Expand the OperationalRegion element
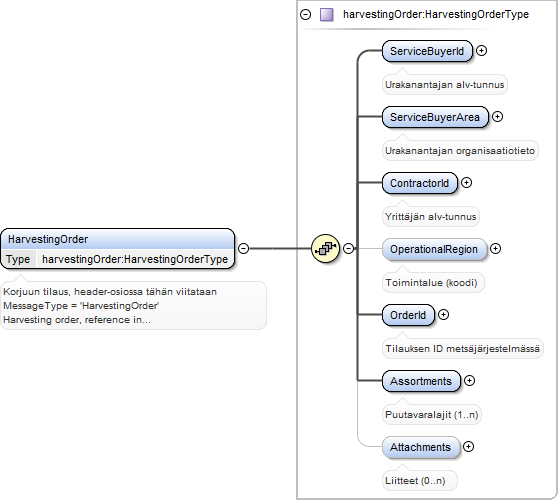Viewport: 559px width, 501px height. pyautogui.click(x=496, y=249)
